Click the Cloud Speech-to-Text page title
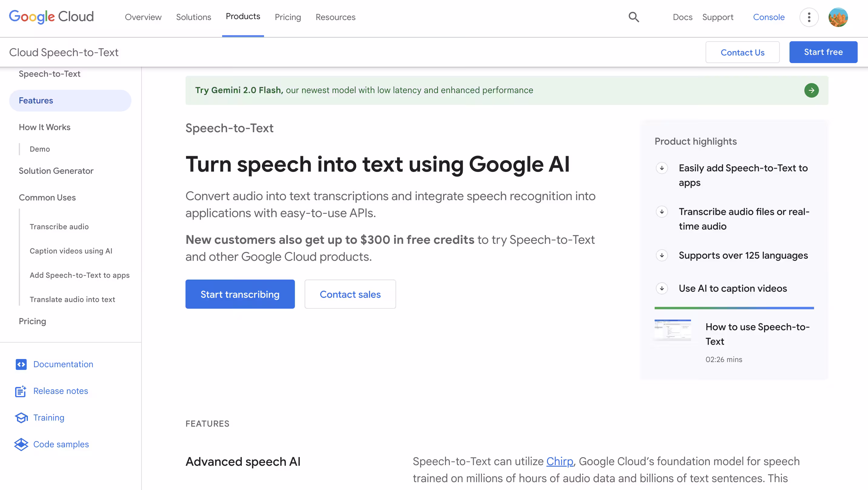 click(64, 52)
